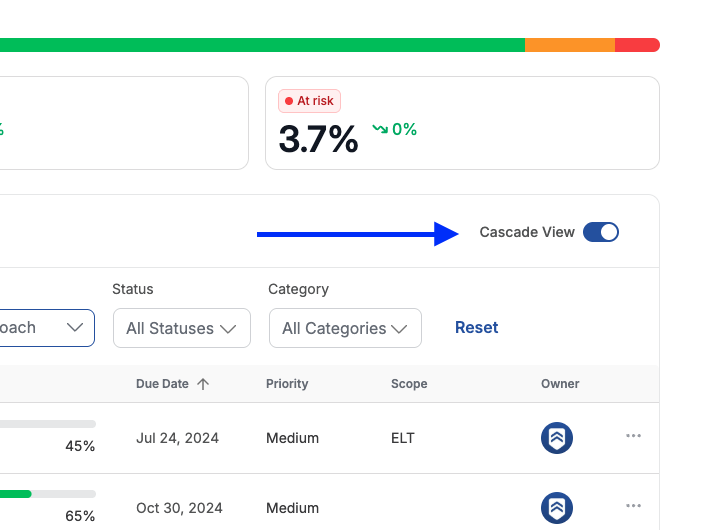Click Medium priority in Oct 30 row
This screenshot has width=717, height=530.
(x=292, y=508)
